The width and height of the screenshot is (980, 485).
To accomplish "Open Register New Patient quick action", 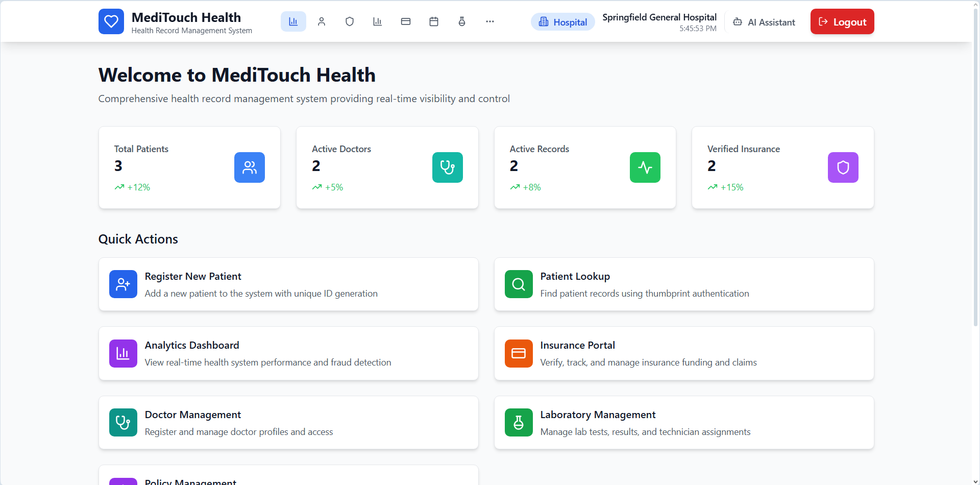I will click(288, 284).
